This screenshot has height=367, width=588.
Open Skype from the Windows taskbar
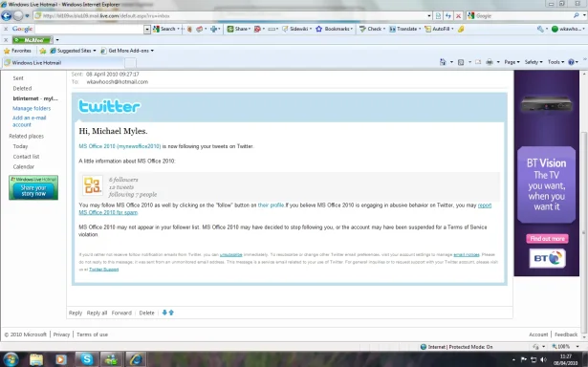(x=87, y=359)
